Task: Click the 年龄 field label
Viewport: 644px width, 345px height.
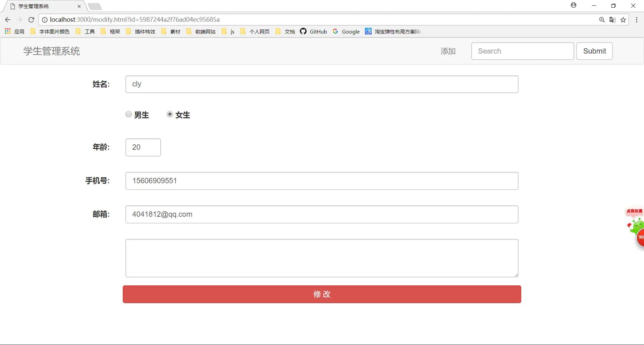Action: [101, 147]
